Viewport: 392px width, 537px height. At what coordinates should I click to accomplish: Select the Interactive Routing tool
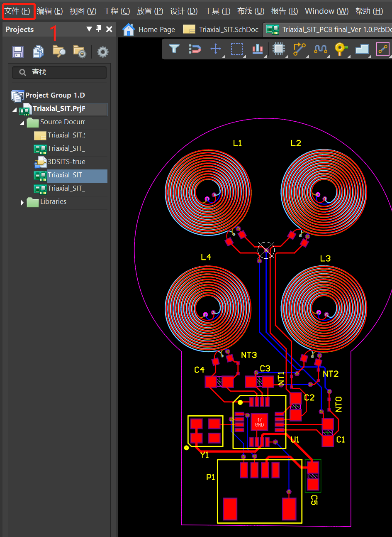tap(299, 49)
